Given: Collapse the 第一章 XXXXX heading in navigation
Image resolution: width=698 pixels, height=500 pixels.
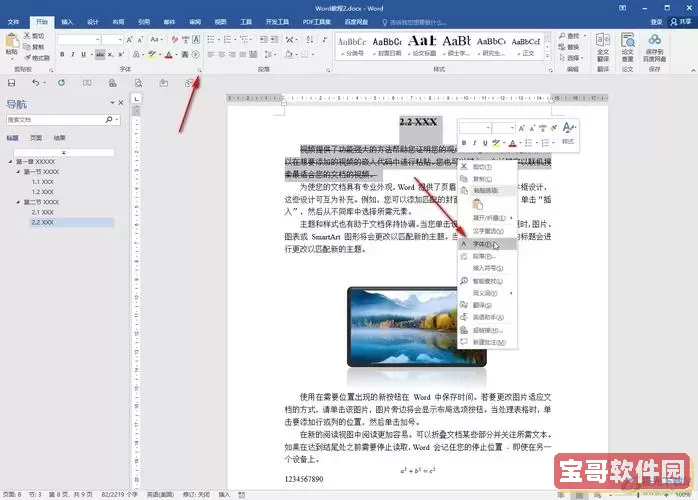Looking at the screenshot, I should click(10, 162).
